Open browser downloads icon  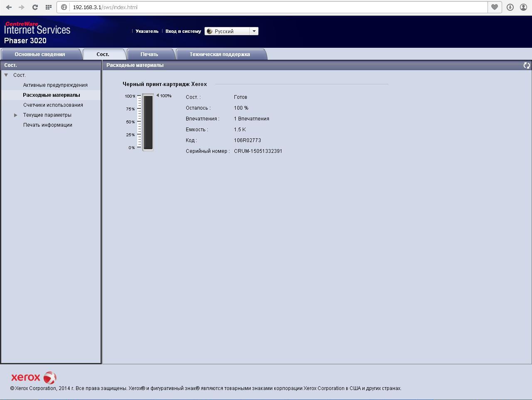510,7
